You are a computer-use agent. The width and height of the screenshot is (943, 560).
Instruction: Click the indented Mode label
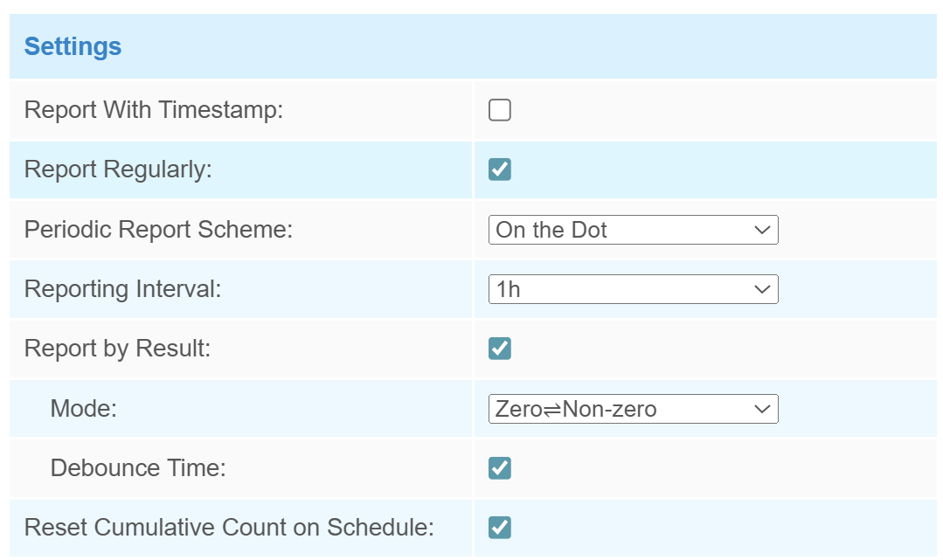click(x=84, y=409)
